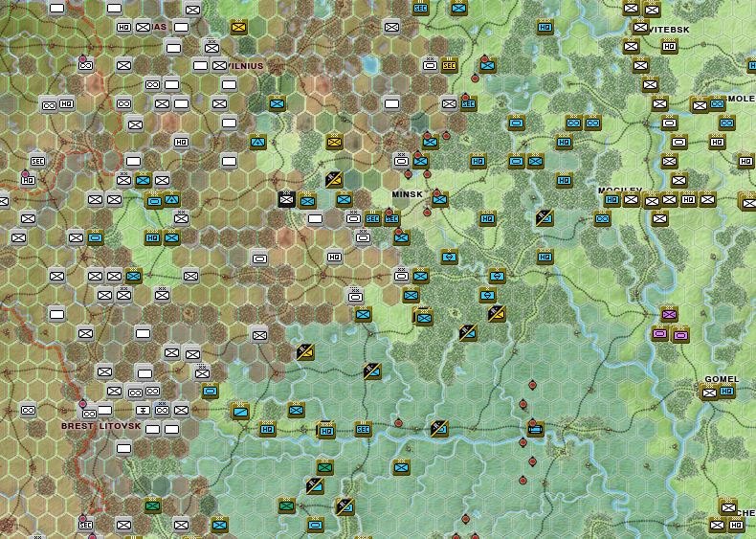Click the VITEBSK city label
The height and width of the screenshot is (539, 756).
point(669,30)
